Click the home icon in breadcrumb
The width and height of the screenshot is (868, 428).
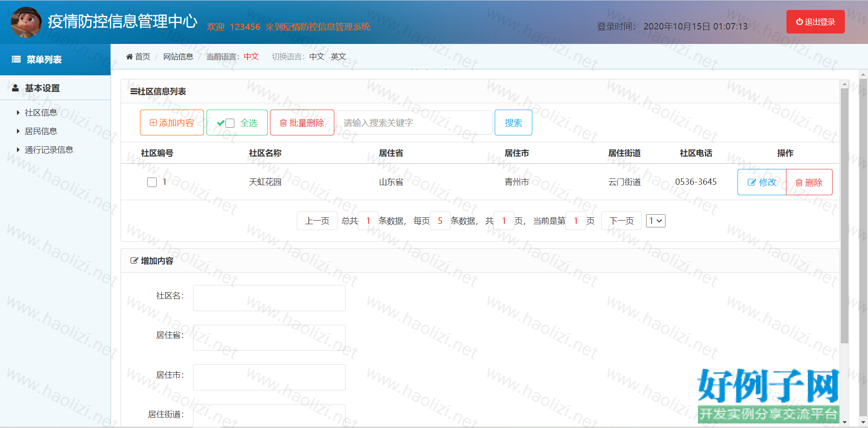coord(130,57)
